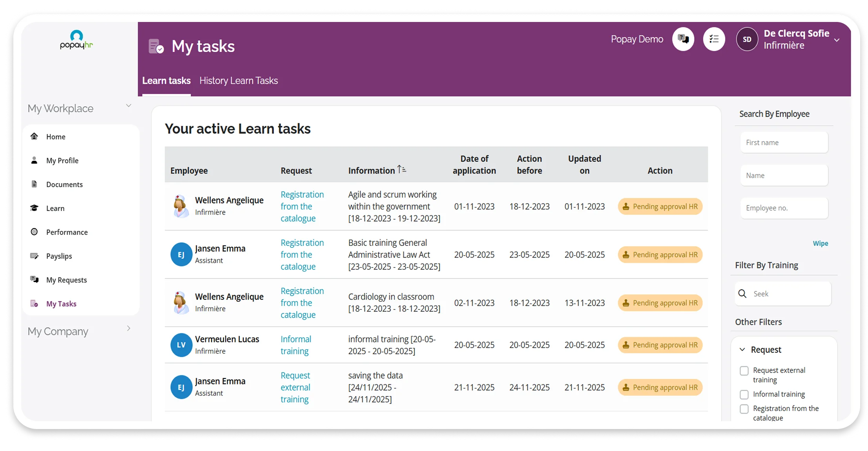The image size is (868, 451).
Task: Click Pending approval HR for Basic training row
Action: (x=660, y=255)
